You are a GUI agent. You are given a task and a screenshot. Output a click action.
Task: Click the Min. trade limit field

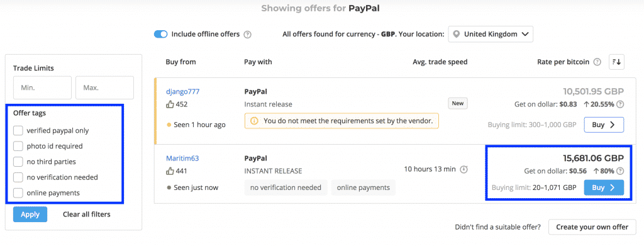42,87
